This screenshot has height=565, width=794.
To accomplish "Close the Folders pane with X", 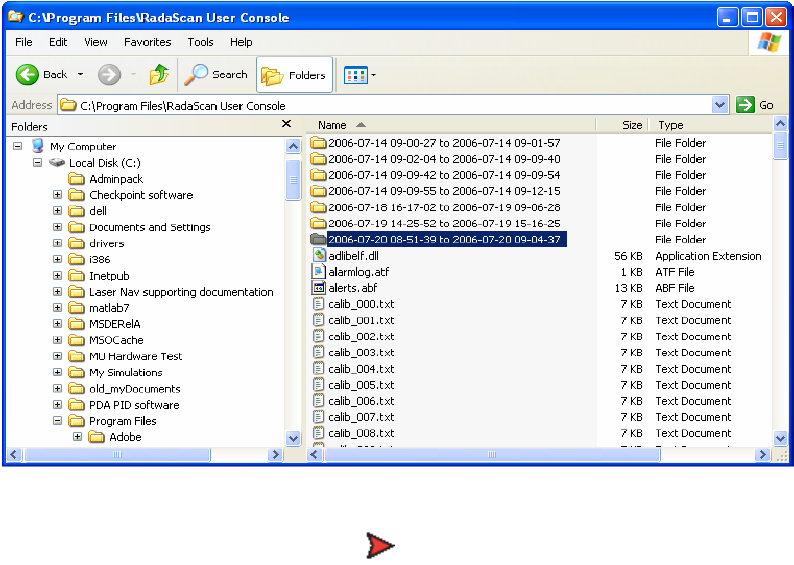I will (x=286, y=124).
